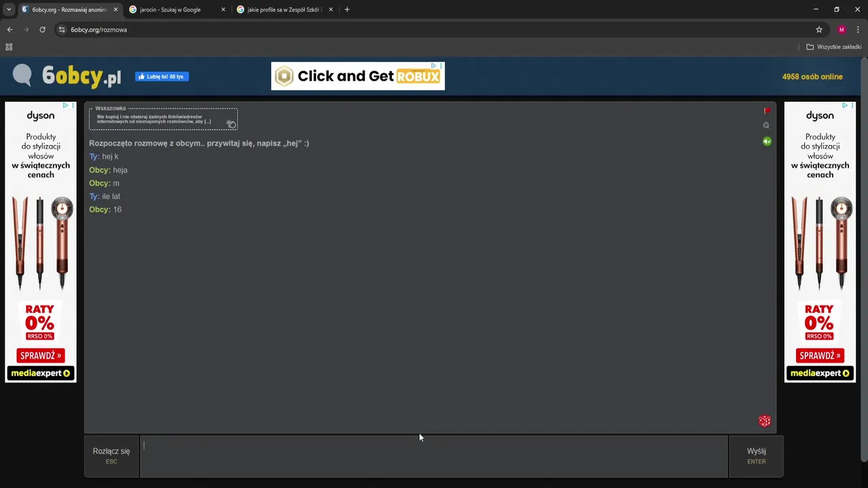Click mediaexpert logo in right ad
This screenshot has height=488, width=868.
point(820,373)
